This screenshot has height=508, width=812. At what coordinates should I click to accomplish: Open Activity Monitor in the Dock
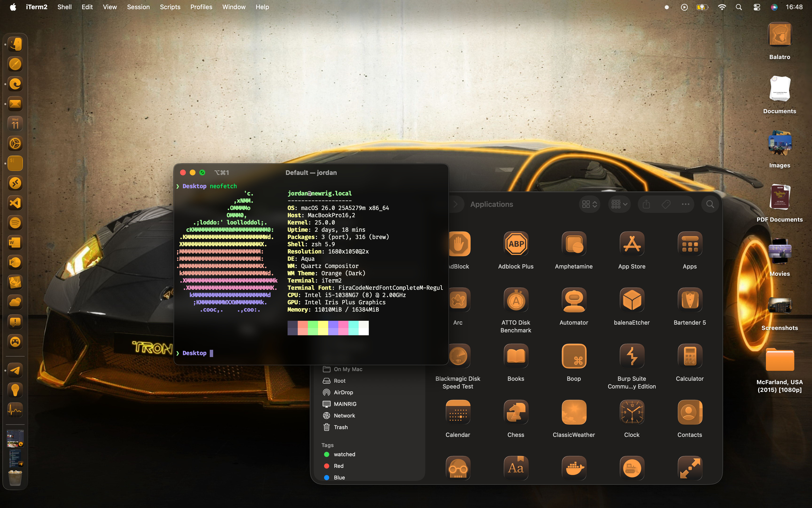click(15, 410)
